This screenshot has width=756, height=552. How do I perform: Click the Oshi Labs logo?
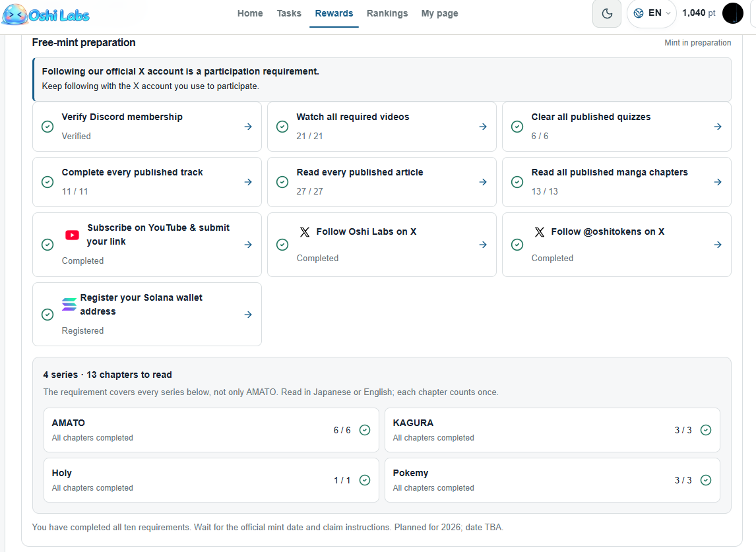[x=46, y=15]
